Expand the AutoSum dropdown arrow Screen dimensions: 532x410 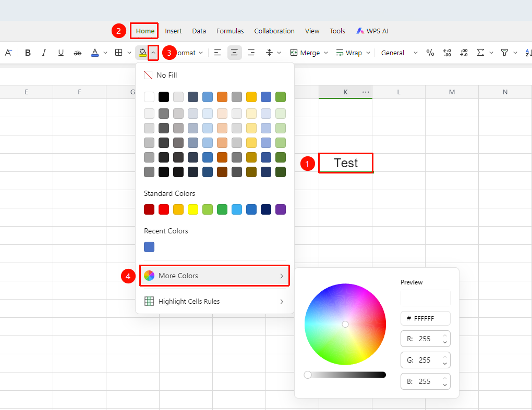point(491,53)
